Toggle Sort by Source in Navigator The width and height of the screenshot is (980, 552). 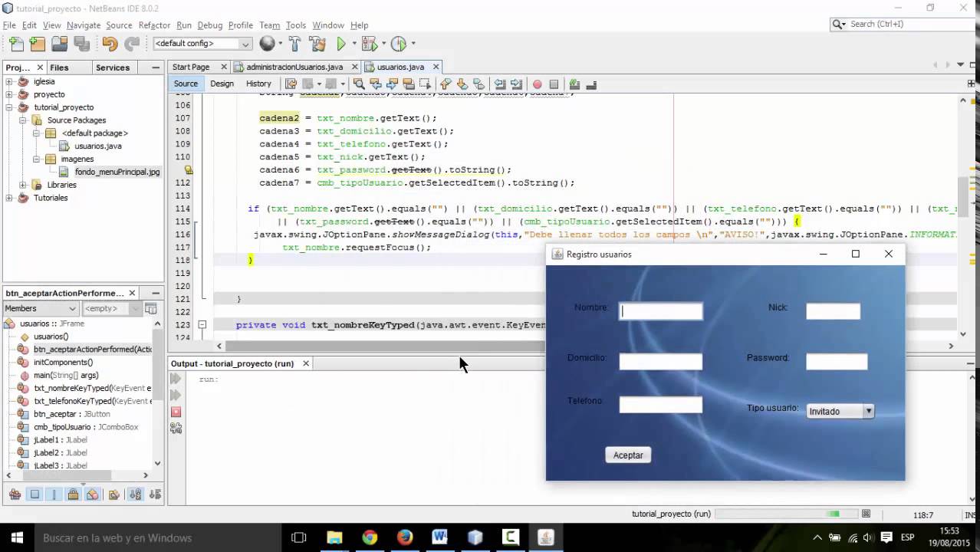click(x=155, y=495)
